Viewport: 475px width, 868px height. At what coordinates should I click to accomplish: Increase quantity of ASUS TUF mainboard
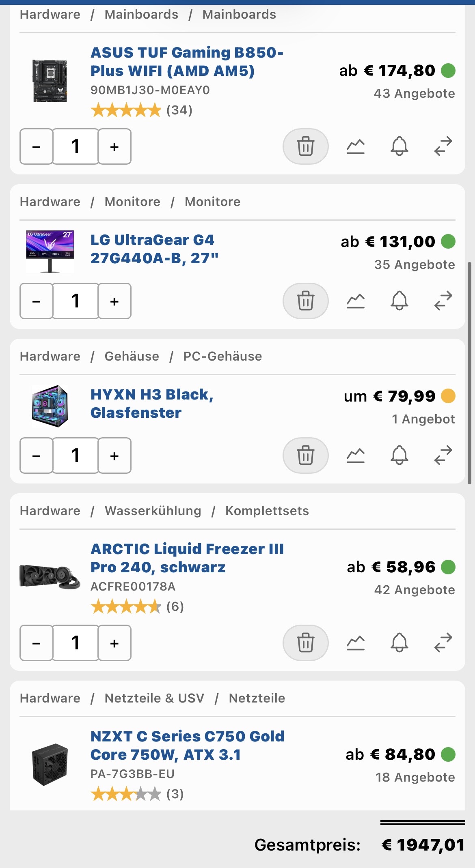click(114, 146)
